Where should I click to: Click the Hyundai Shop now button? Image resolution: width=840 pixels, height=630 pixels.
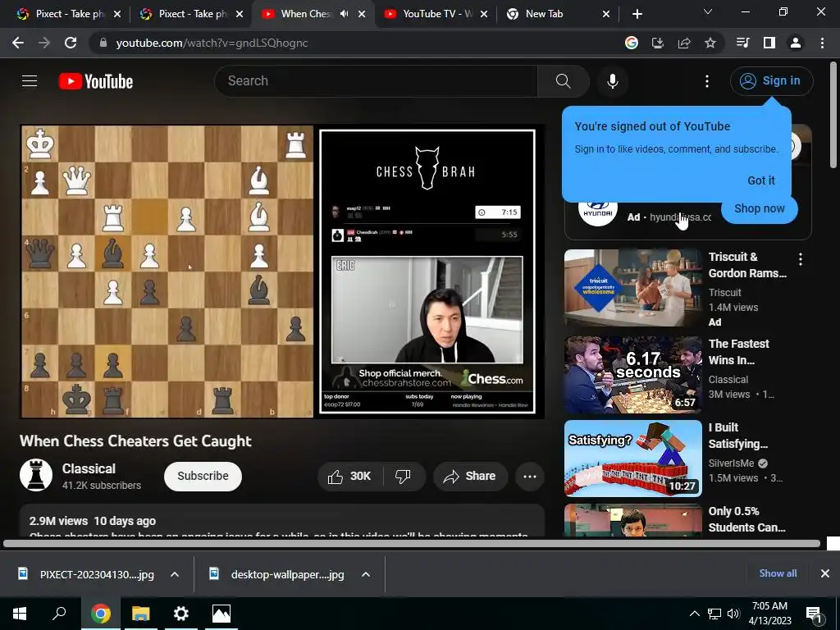coord(759,209)
